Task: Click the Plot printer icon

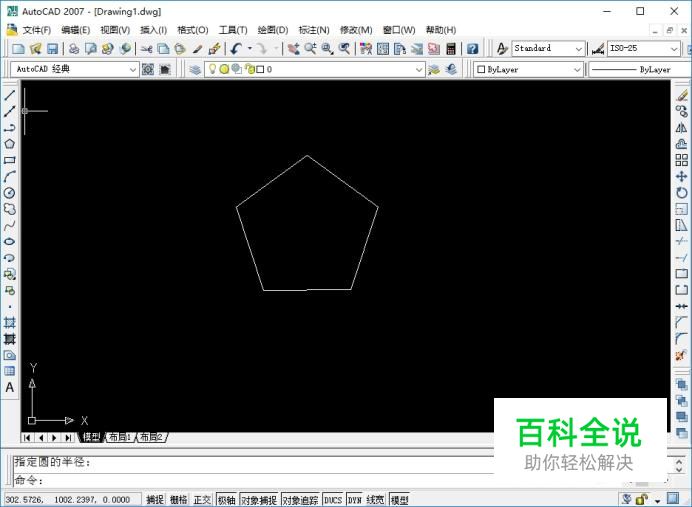Action: [74, 49]
